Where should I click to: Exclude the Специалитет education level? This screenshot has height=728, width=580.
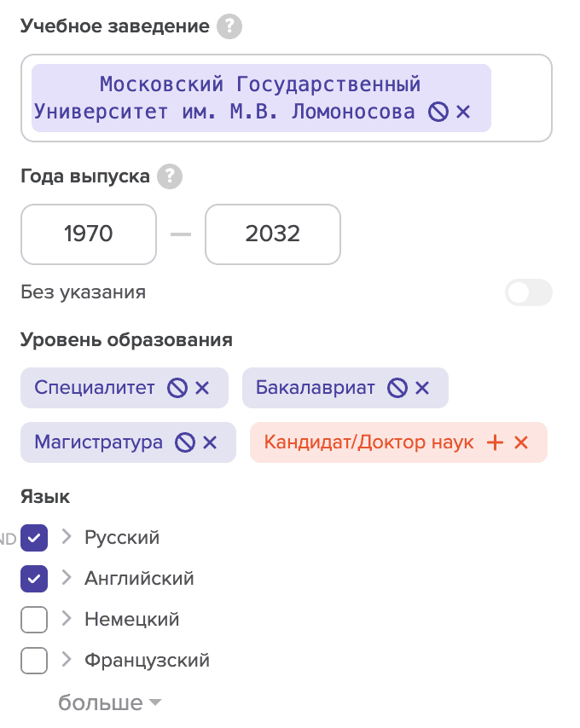click(x=177, y=388)
